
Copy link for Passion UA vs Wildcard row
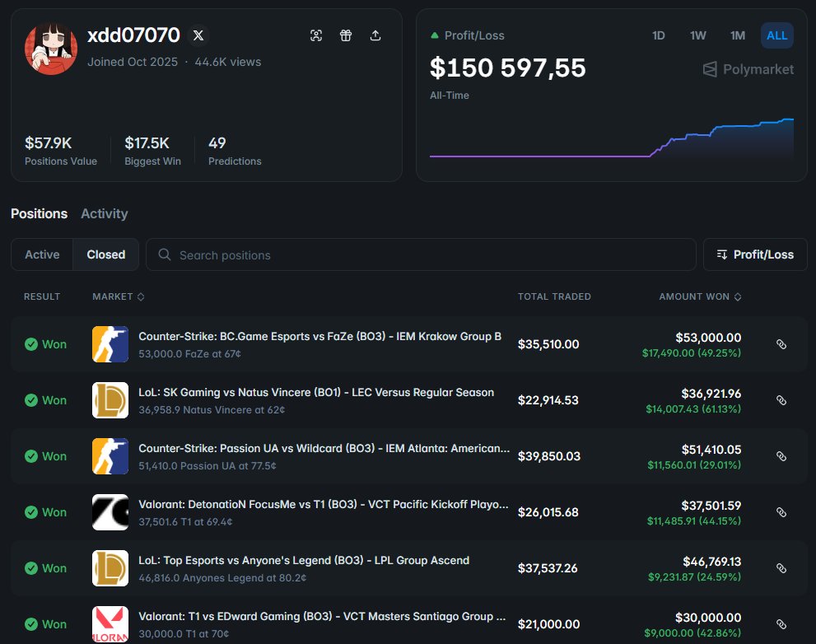pyautogui.click(x=781, y=456)
